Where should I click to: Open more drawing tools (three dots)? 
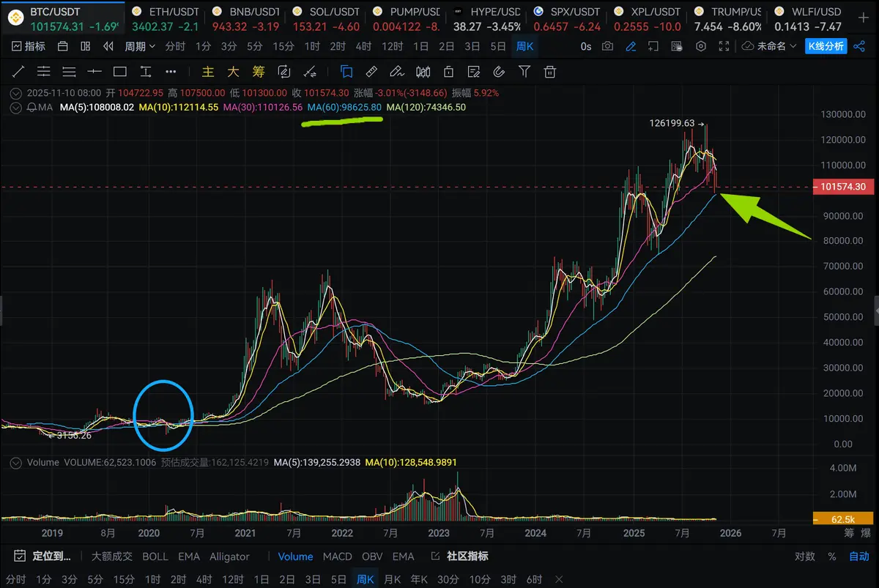pos(171,72)
